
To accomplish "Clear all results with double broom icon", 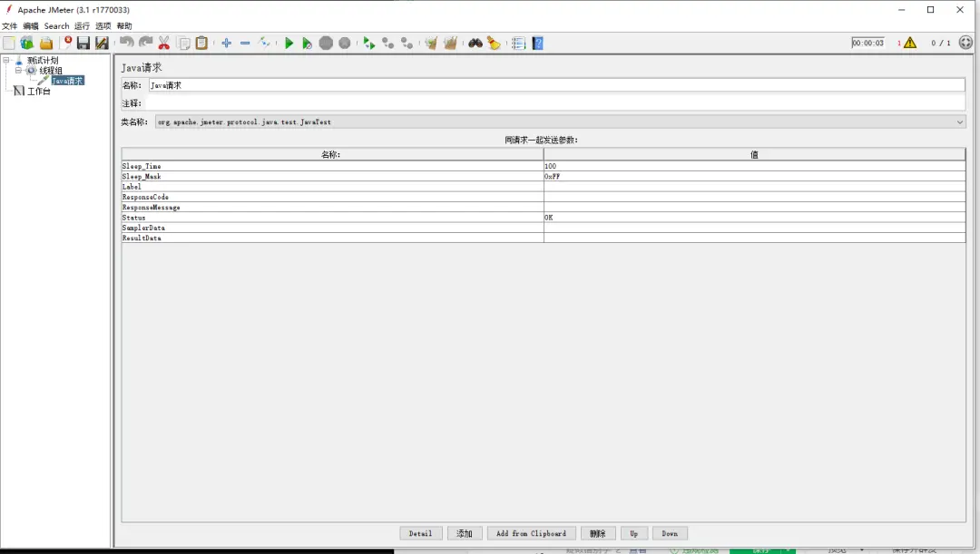I will click(450, 44).
